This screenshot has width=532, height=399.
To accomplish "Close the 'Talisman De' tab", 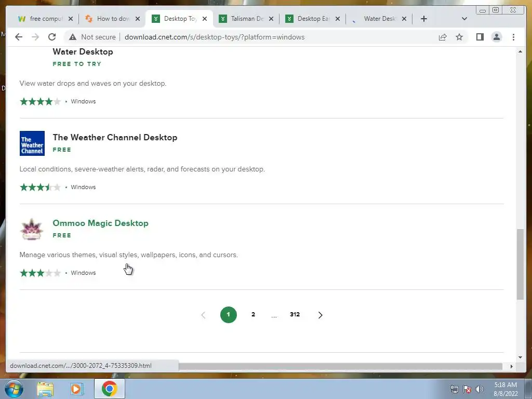I will (271, 19).
